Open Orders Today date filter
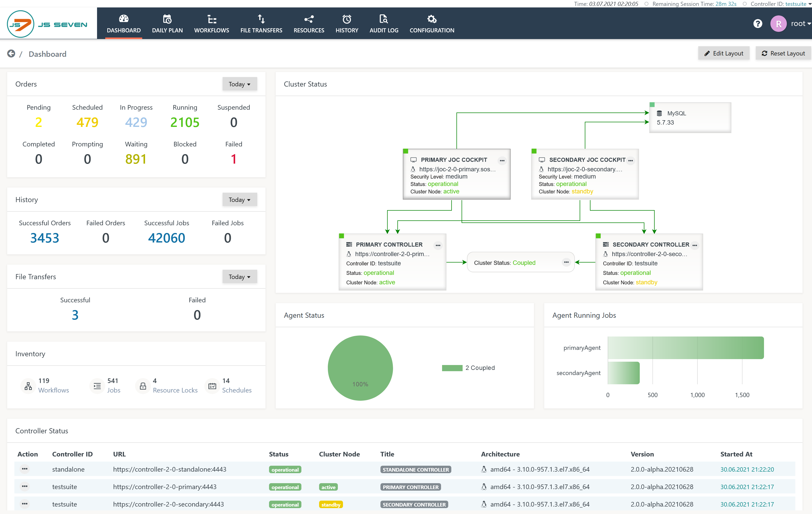Viewport: 812px width, 514px height. click(x=240, y=84)
